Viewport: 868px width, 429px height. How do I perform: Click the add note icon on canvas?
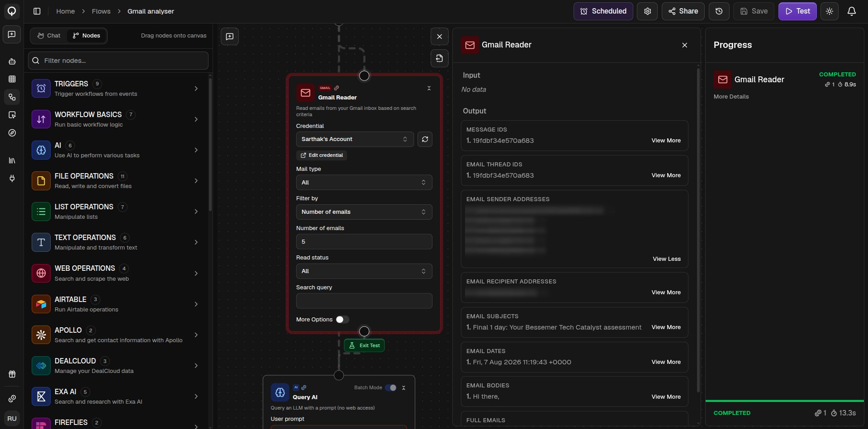[x=230, y=37]
